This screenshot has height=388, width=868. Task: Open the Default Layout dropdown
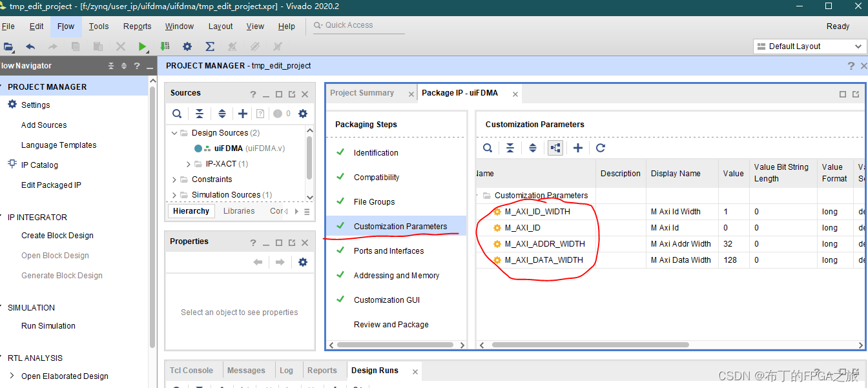(x=809, y=46)
